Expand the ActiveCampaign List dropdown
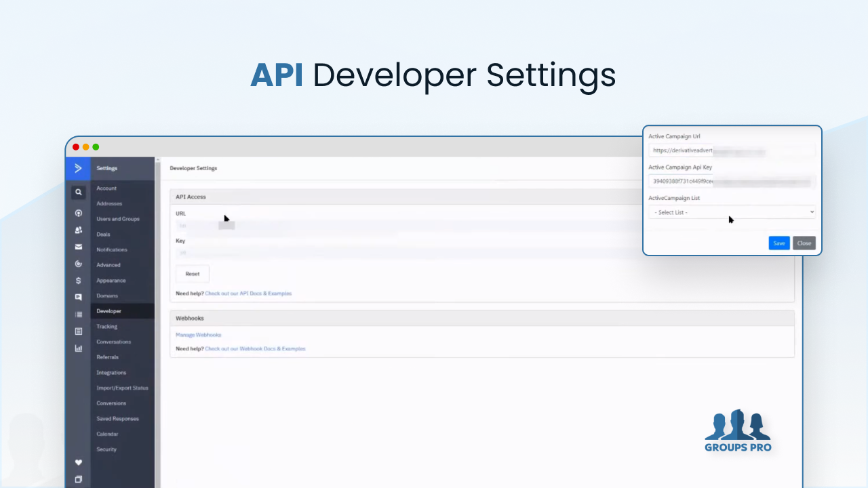This screenshot has height=488, width=868. tap(732, 212)
